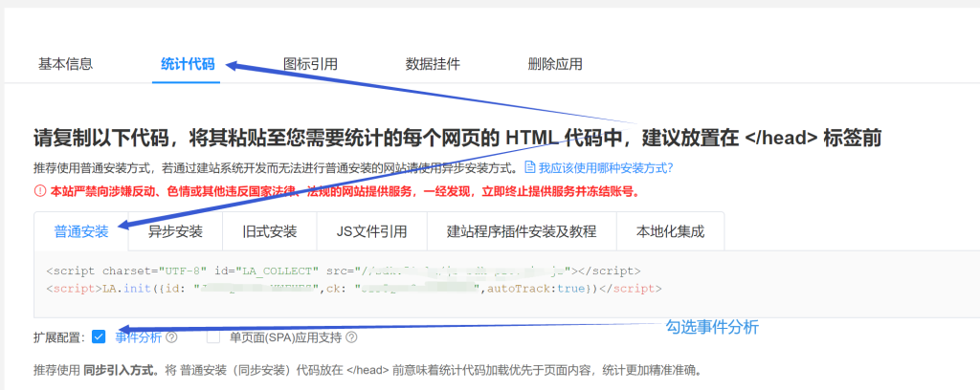The image size is (980, 390).
Task: Click help icon next to 事件分析
Action: (172, 337)
